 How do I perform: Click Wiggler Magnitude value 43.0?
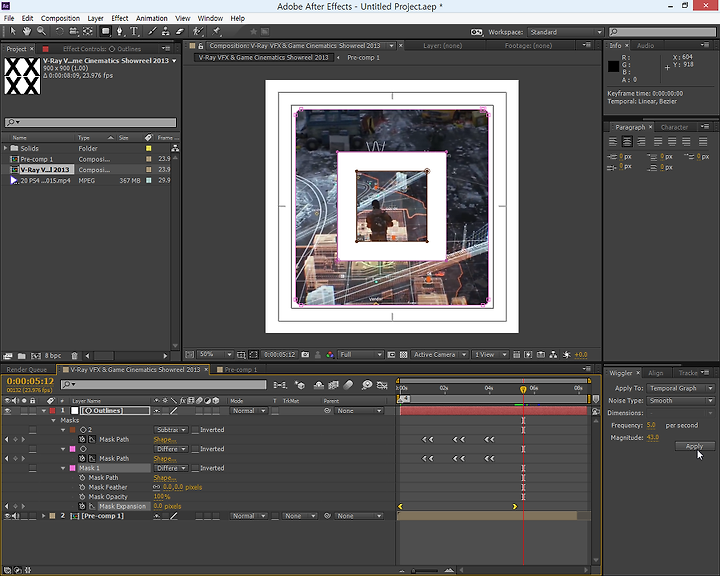coord(652,438)
